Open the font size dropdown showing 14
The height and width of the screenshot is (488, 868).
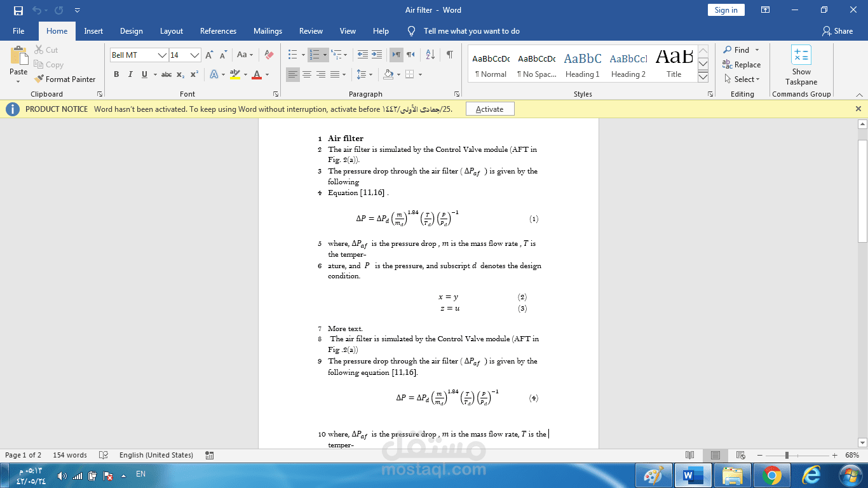point(195,55)
